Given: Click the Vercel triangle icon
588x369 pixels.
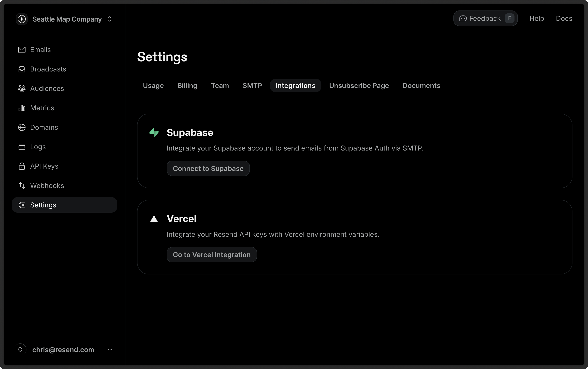Looking at the screenshot, I should 154,219.
